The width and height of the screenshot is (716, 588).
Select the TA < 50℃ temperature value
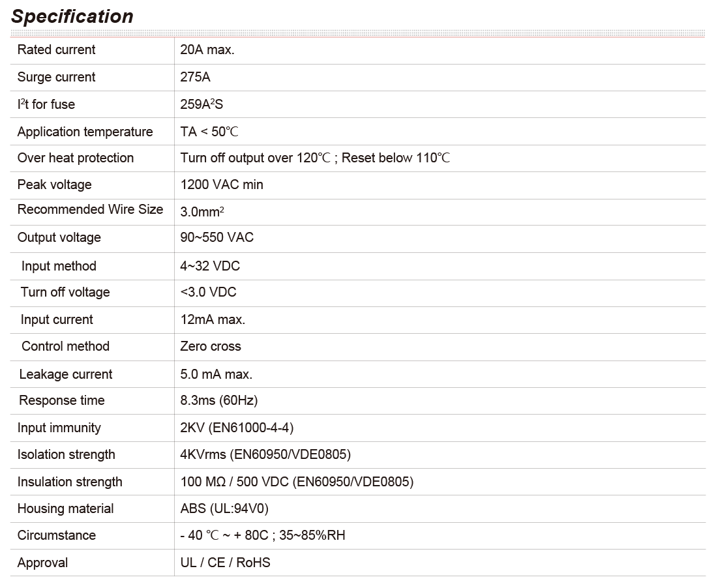[209, 132]
